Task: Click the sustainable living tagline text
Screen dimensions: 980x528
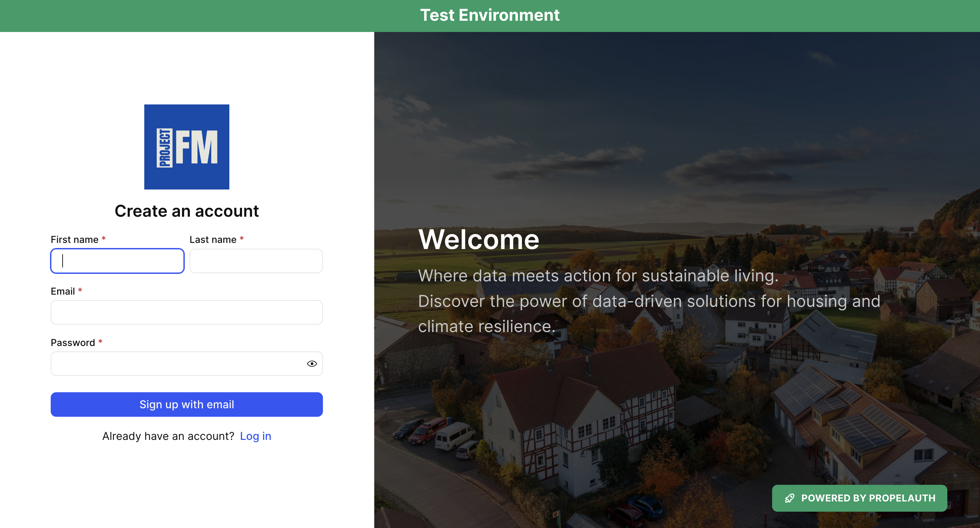Action: point(598,276)
